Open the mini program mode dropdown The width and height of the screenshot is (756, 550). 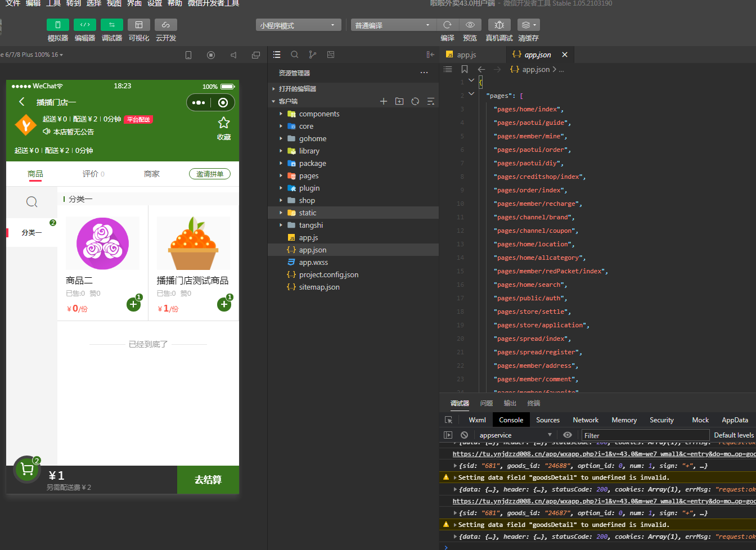point(299,25)
